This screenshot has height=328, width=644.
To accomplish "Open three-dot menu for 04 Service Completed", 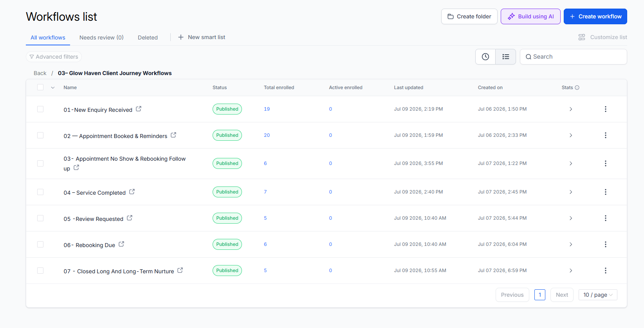I will pos(605,192).
